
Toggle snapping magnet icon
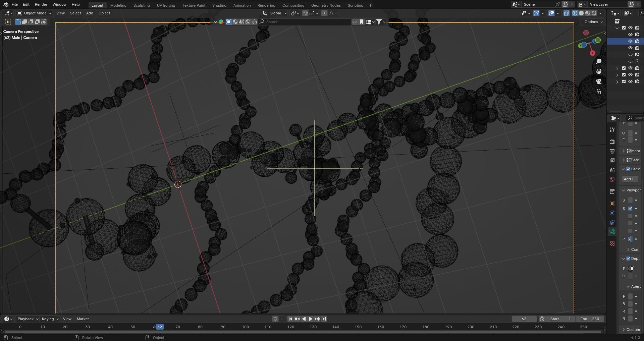click(305, 13)
